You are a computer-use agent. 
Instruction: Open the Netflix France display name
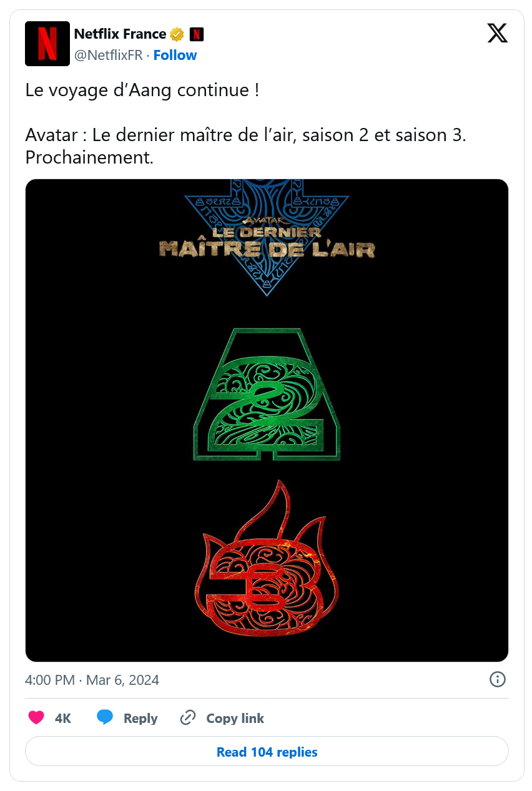coord(120,34)
